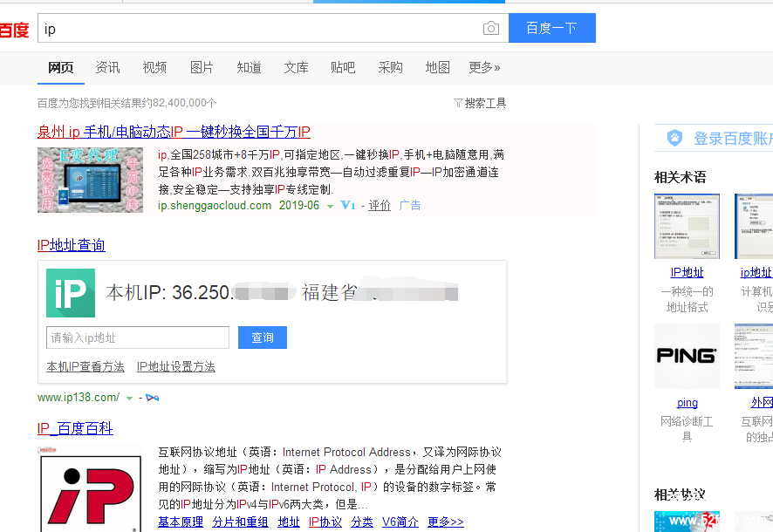Focus the 请输入ip地址 input field

[x=138, y=338]
